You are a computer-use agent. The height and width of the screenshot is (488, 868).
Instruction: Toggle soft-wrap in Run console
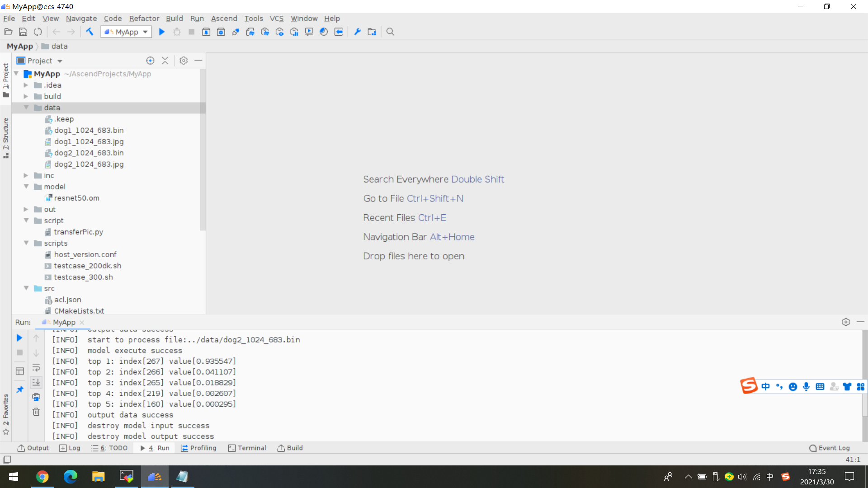(x=36, y=368)
